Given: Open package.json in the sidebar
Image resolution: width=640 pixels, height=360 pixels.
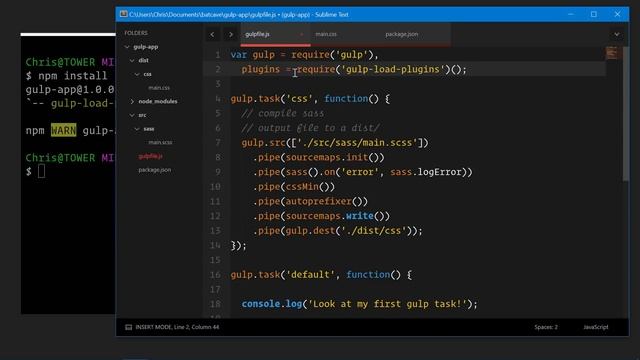Looking at the screenshot, I should point(155,170).
